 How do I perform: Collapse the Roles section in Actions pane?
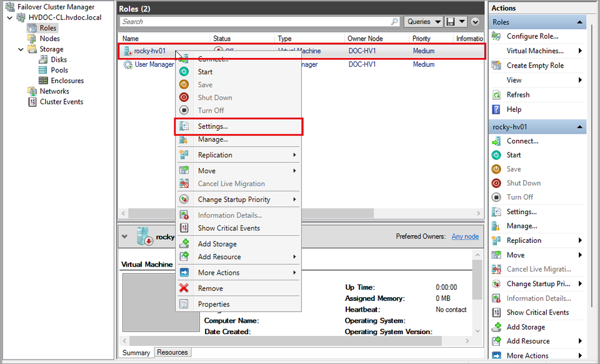[x=579, y=22]
